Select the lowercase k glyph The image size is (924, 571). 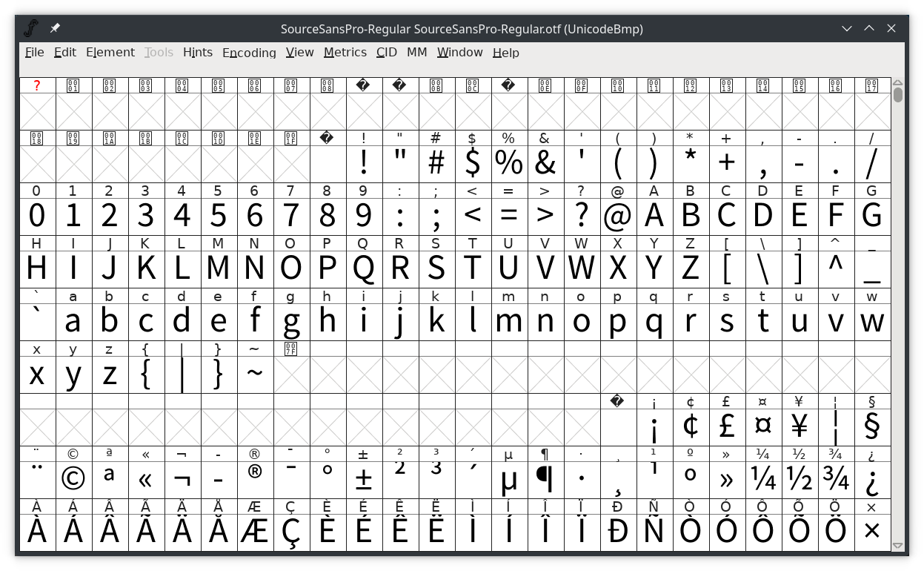[x=436, y=322]
